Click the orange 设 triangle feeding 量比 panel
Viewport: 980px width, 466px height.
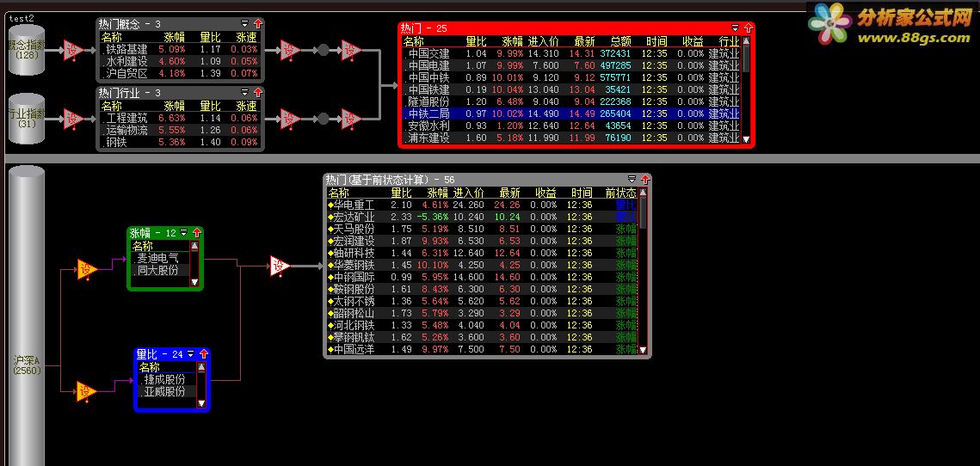coord(87,392)
